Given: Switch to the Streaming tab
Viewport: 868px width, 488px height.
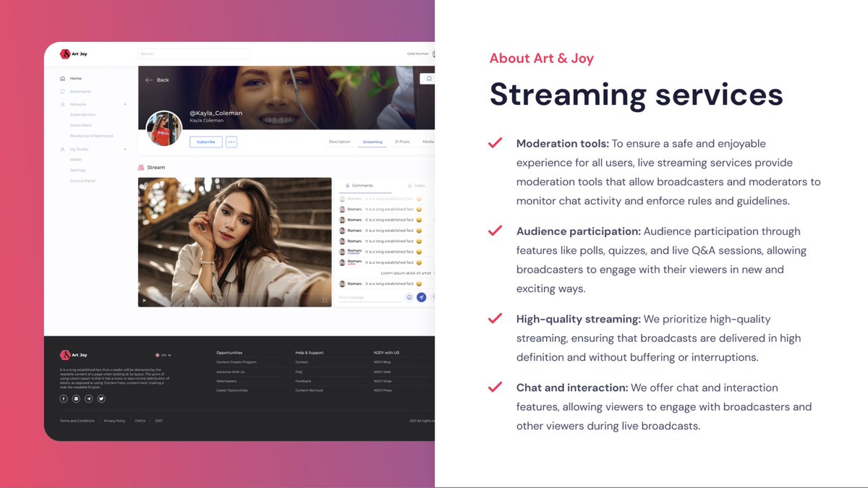Looking at the screenshot, I should click(373, 142).
